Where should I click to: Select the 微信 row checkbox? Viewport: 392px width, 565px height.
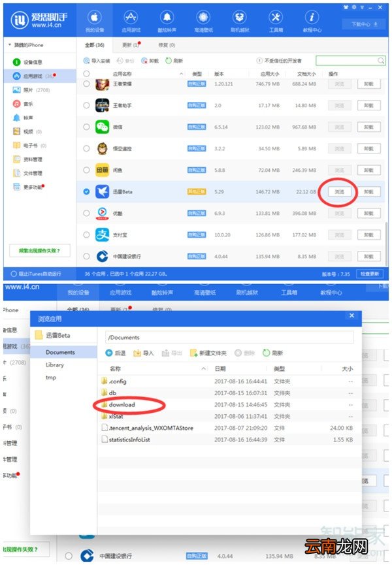click(86, 127)
